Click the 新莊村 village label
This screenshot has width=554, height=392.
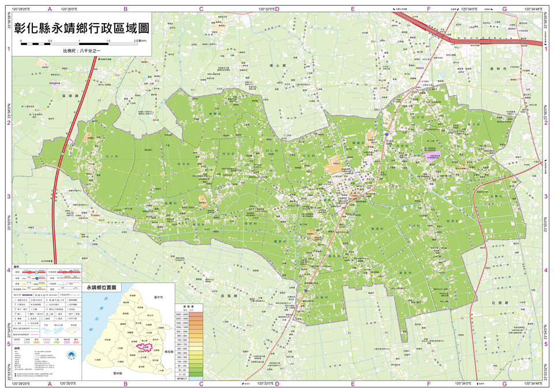405,273
